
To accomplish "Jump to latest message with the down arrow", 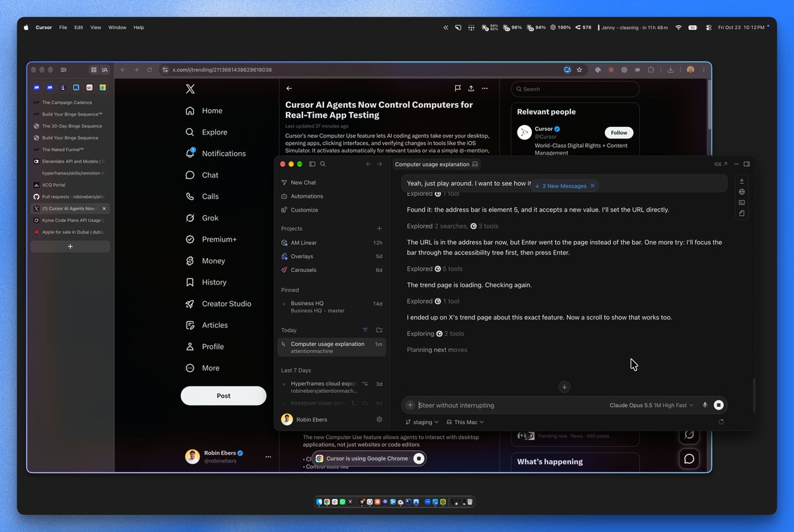I will pyautogui.click(x=564, y=386).
